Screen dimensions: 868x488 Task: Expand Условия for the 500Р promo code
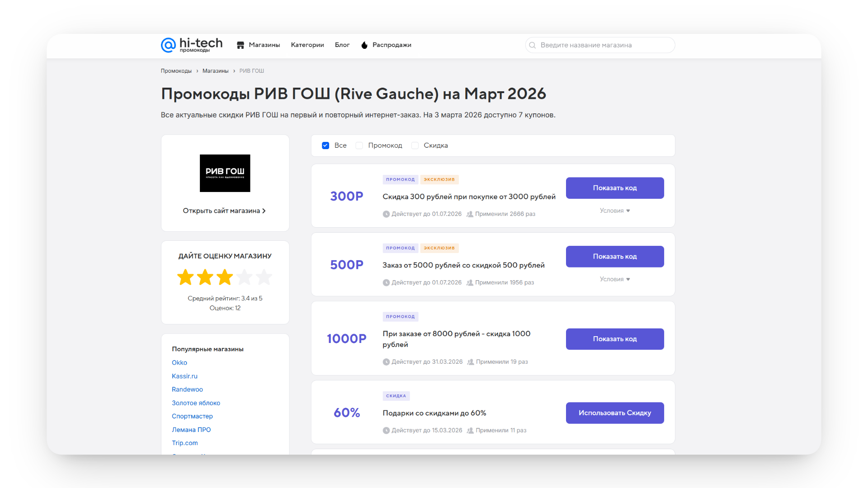click(x=614, y=279)
